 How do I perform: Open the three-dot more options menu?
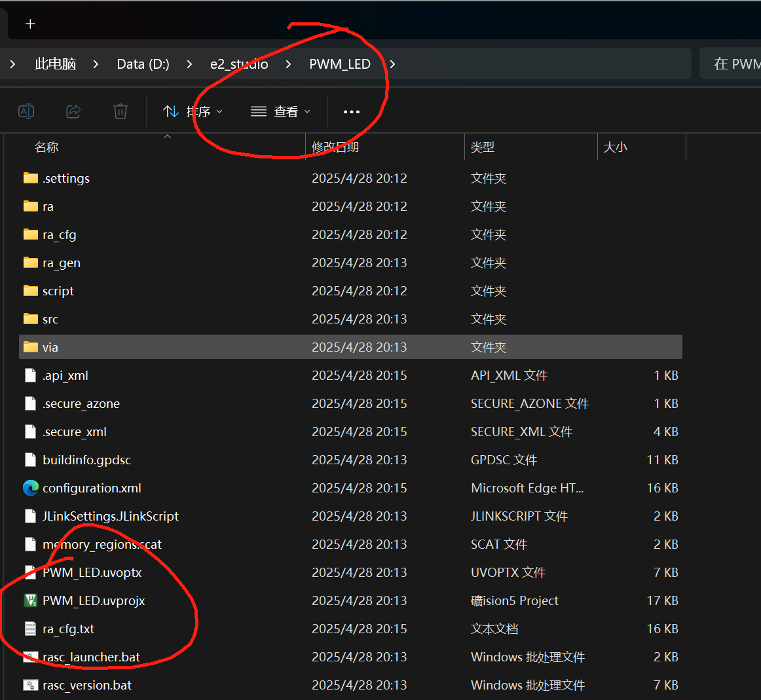pyautogui.click(x=352, y=112)
